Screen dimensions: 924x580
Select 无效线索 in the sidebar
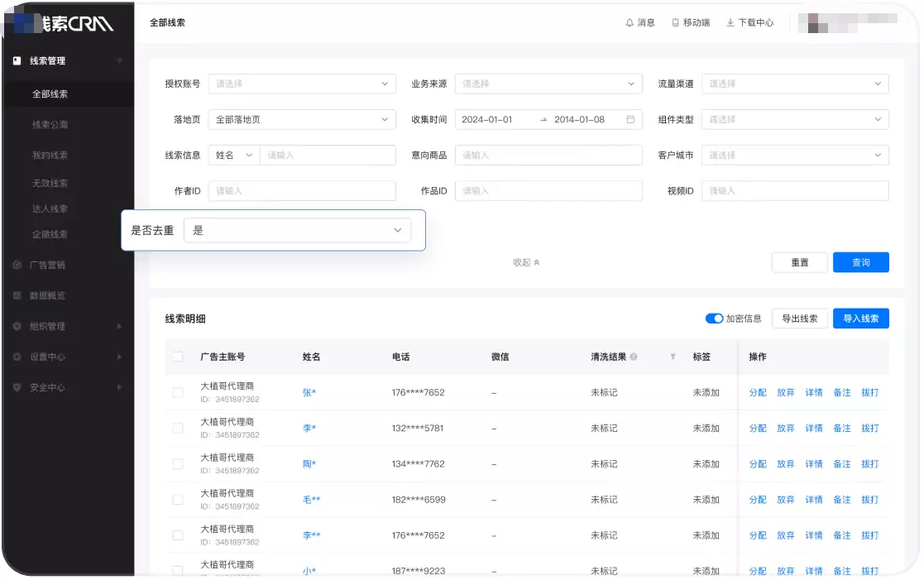[50, 184]
